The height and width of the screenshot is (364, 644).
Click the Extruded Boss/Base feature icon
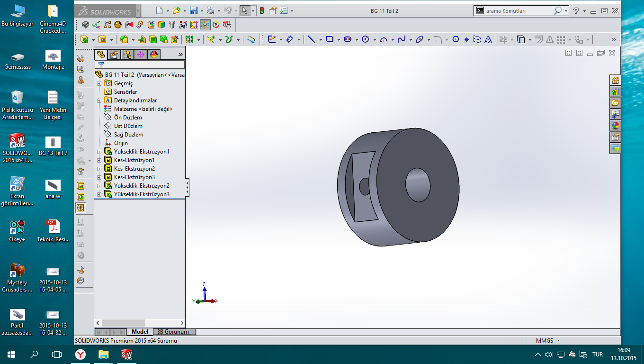[85, 39]
